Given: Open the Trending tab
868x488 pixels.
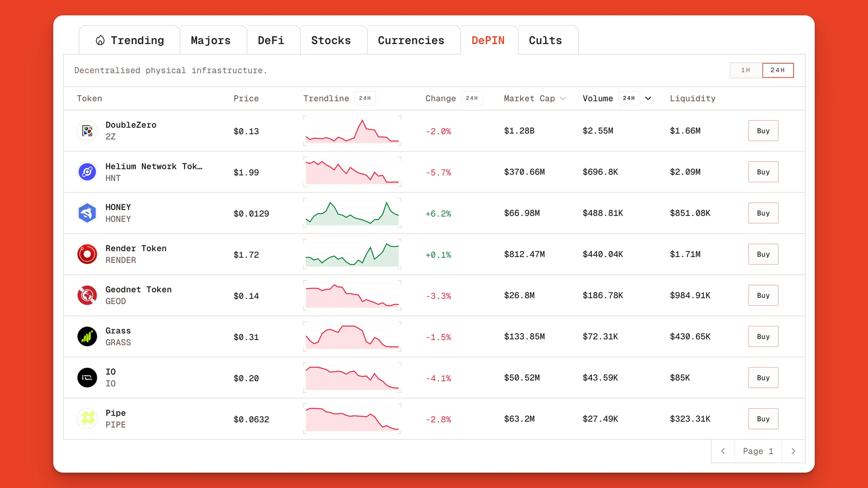Looking at the screenshot, I should pyautogui.click(x=130, y=41).
